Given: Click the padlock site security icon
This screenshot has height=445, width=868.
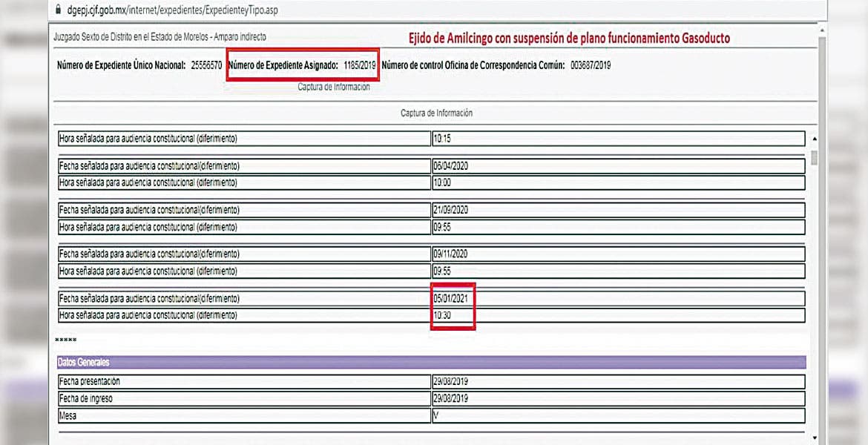Looking at the screenshot, I should point(59,11).
